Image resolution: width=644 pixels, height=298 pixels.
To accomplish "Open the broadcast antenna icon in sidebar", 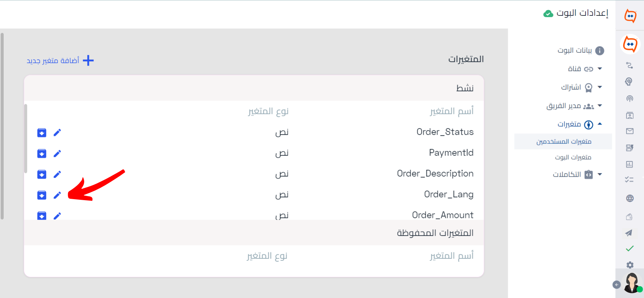I will coord(630,99).
